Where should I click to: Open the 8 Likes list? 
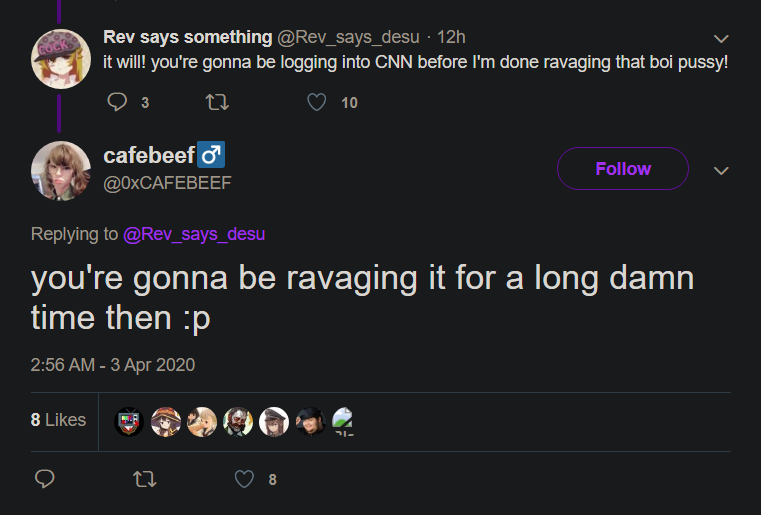coord(58,420)
